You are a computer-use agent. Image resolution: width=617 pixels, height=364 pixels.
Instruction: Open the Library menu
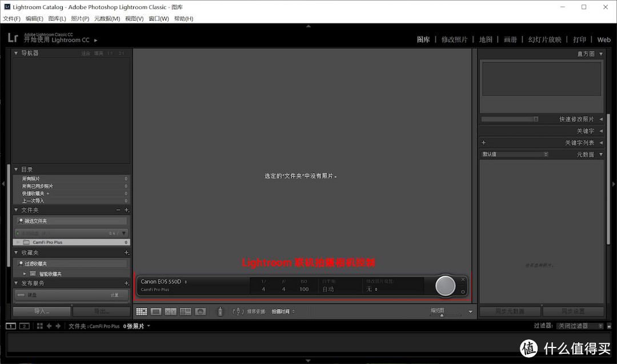(x=57, y=18)
